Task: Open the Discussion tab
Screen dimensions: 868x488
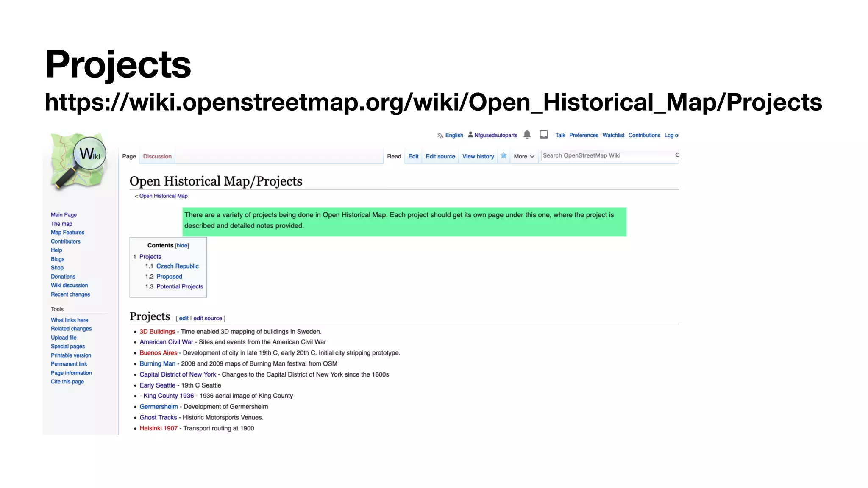Action: [x=157, y=156]
